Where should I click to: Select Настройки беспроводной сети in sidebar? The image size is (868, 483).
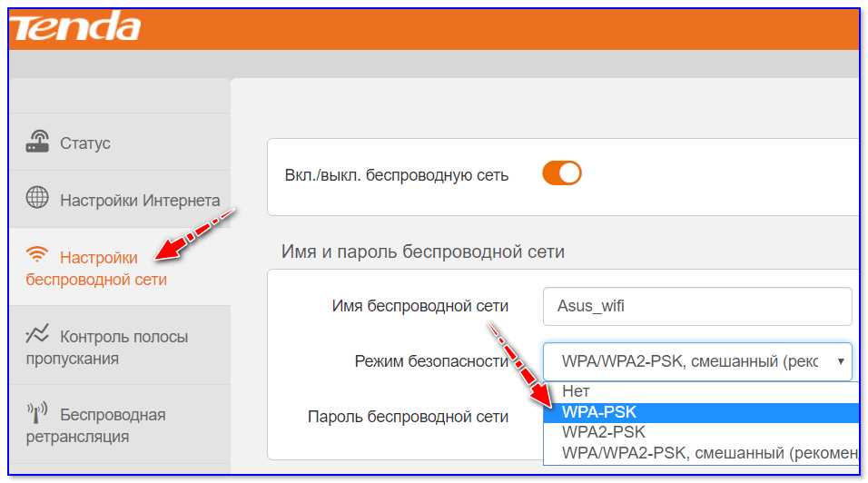point(120,267)
